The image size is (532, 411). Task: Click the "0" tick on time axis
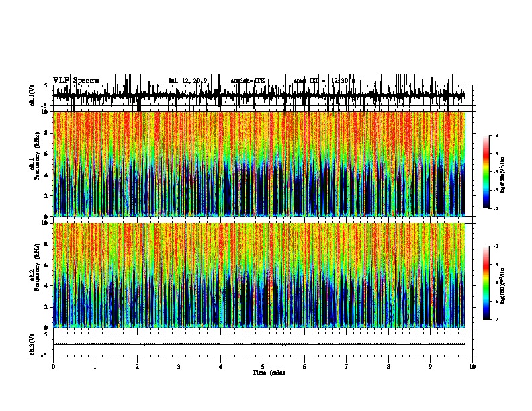[53, 367]
